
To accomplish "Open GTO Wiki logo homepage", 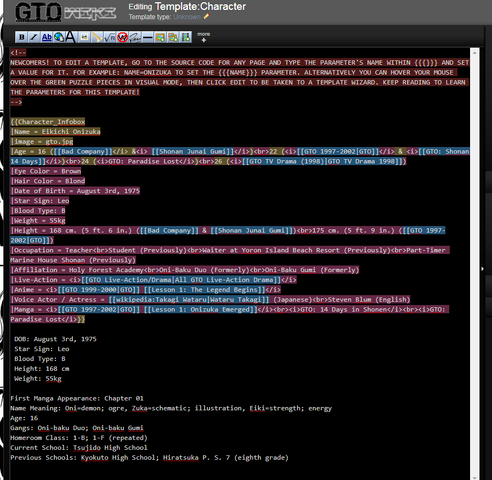I will point(65,12).
